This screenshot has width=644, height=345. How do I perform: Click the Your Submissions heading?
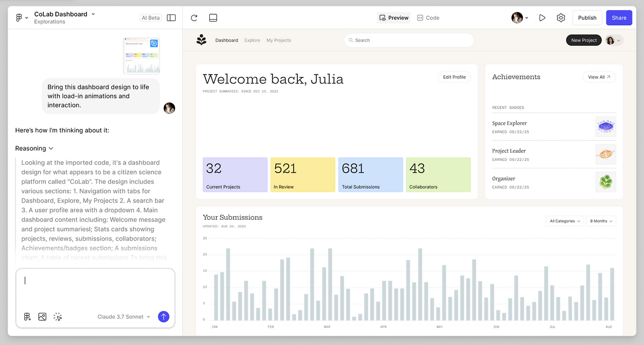[x=232, y=217]
